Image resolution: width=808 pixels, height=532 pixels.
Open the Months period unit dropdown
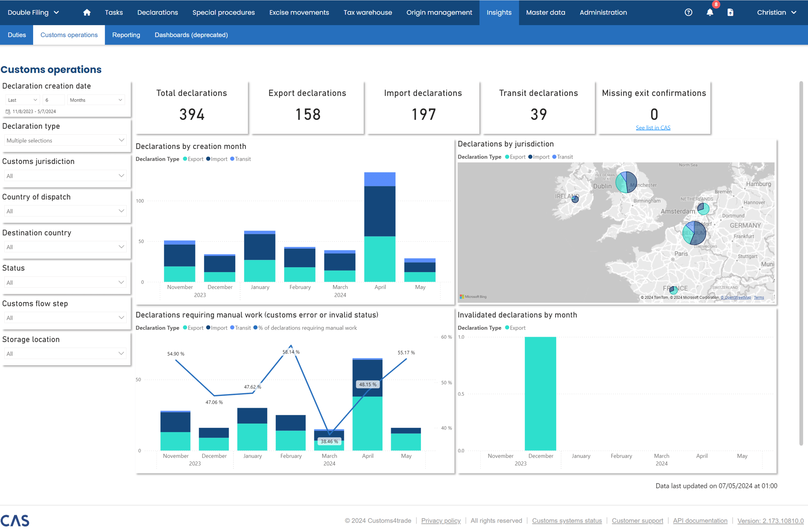tap(96, 100)
